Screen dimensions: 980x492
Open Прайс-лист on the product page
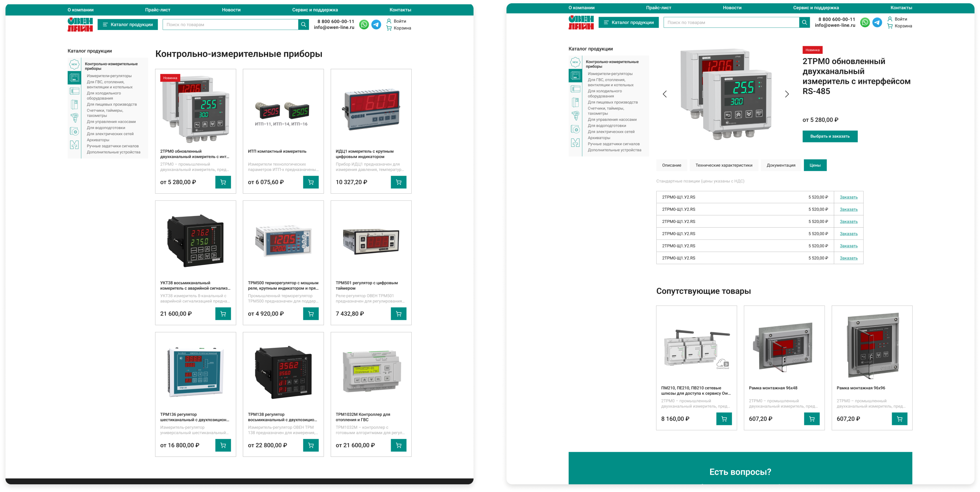click(658, 8)
